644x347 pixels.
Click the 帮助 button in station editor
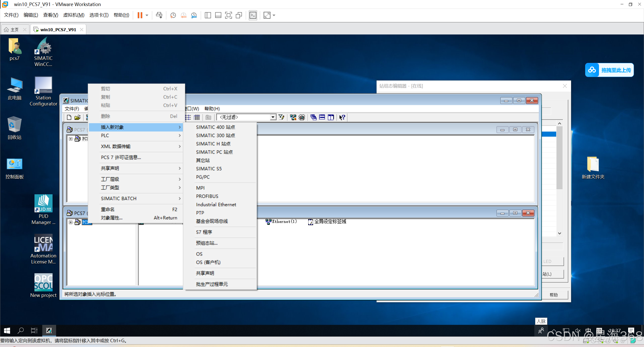click(553, 295)
